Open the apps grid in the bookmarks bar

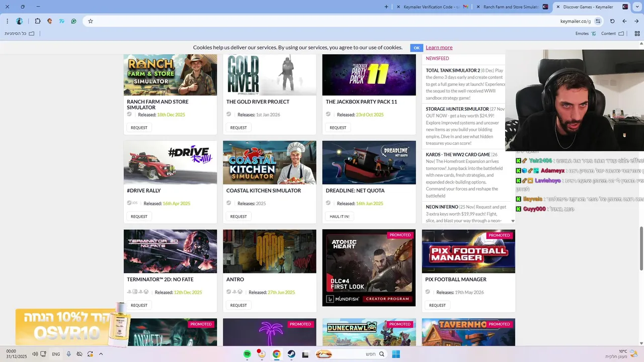click(x=637, y=34)
